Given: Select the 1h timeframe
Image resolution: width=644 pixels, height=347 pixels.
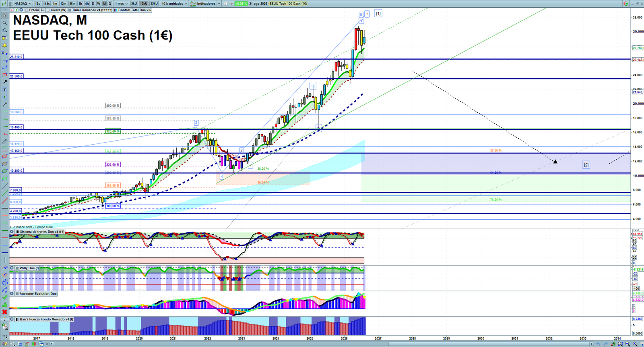Looking at the screenshot, I should (80, 4).
